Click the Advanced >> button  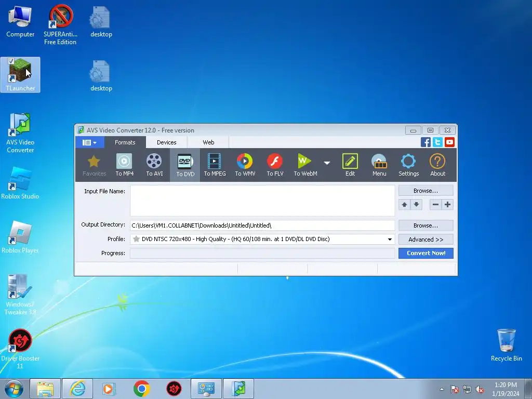pyautogui.click(x=426, y=240)
